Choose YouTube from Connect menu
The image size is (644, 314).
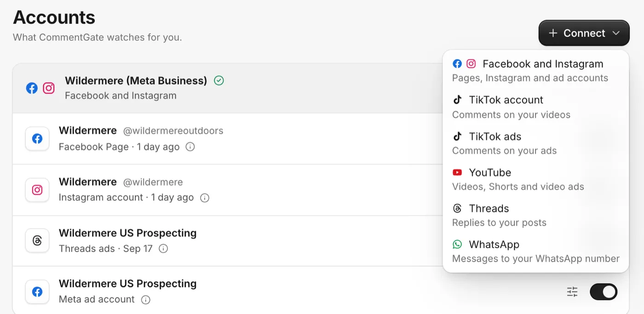pos(535,179)
